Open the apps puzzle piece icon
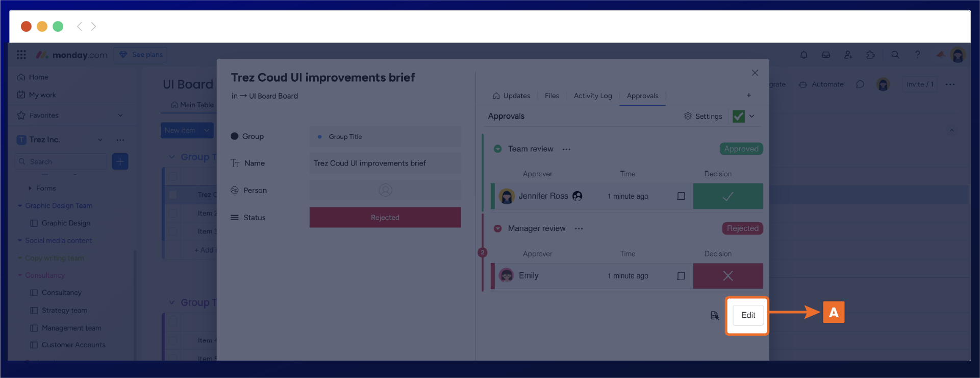980x378 pixels. [870, 55]
